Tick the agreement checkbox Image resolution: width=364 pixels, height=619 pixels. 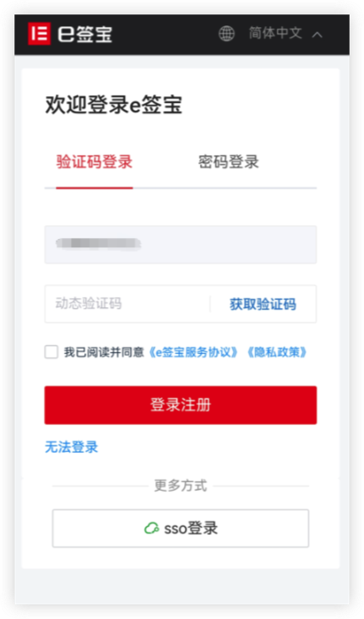click(52, 352)
